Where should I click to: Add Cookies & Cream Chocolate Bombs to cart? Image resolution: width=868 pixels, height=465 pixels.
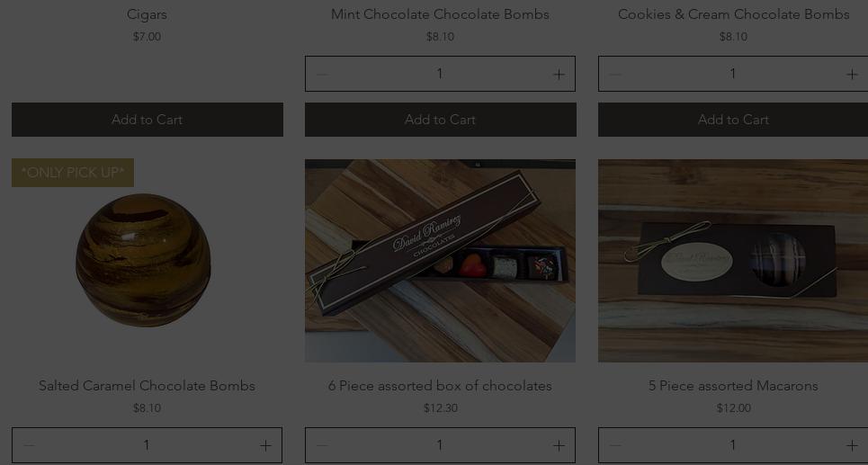point(733,120)
